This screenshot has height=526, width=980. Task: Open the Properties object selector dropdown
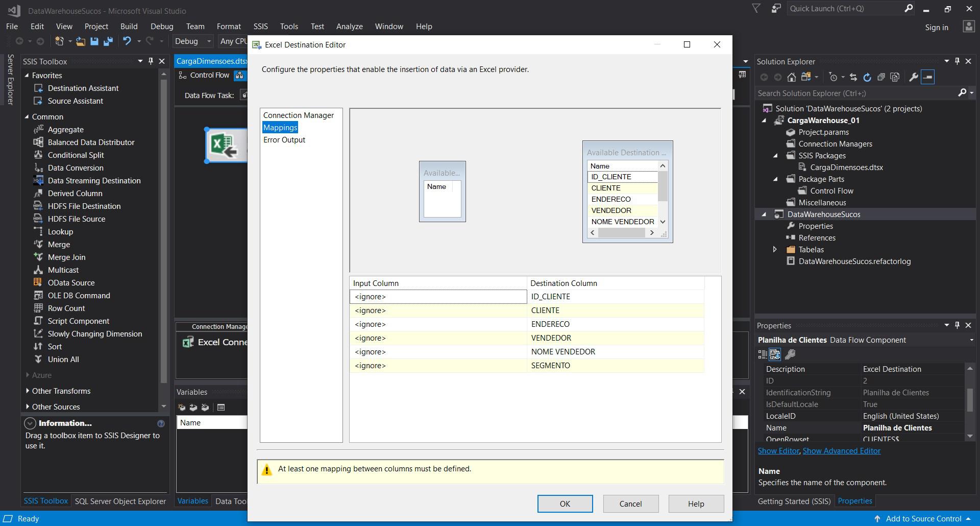click(971, 340)
